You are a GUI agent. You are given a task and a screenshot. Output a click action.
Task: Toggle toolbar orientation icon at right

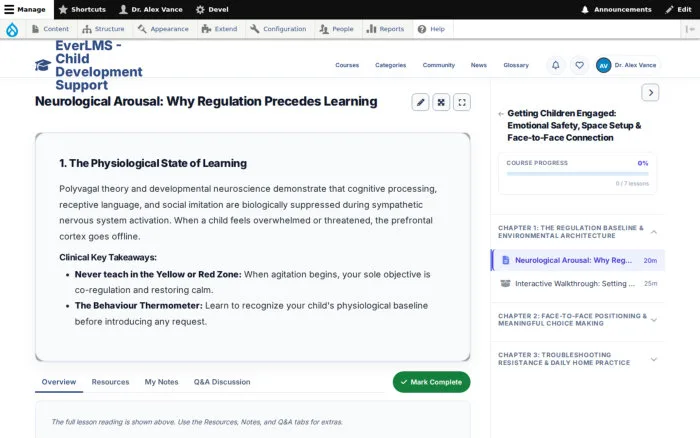pos(690,29)
